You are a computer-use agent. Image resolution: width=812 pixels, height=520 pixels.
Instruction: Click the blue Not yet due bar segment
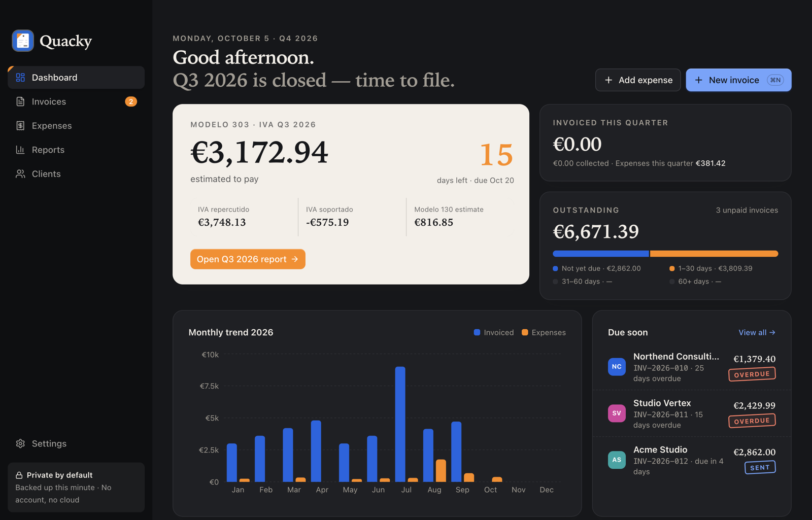coord(601,254)
